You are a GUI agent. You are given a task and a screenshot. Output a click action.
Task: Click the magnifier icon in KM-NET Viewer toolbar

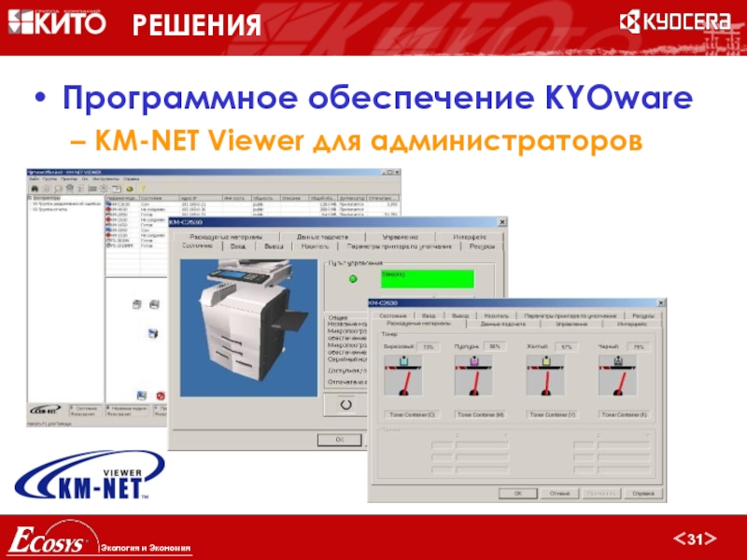tap(58, 189)
